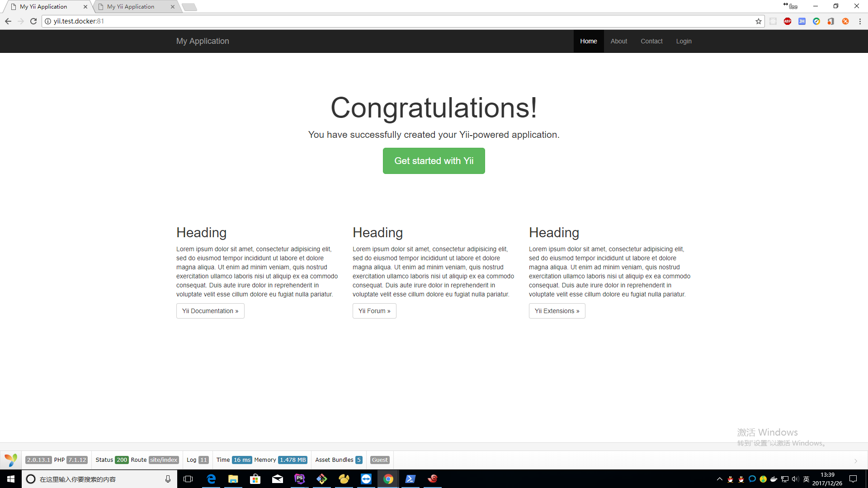Open the Yii Documentation link
Viewport: 868px width, 488px height.
[x=210, y=311]
